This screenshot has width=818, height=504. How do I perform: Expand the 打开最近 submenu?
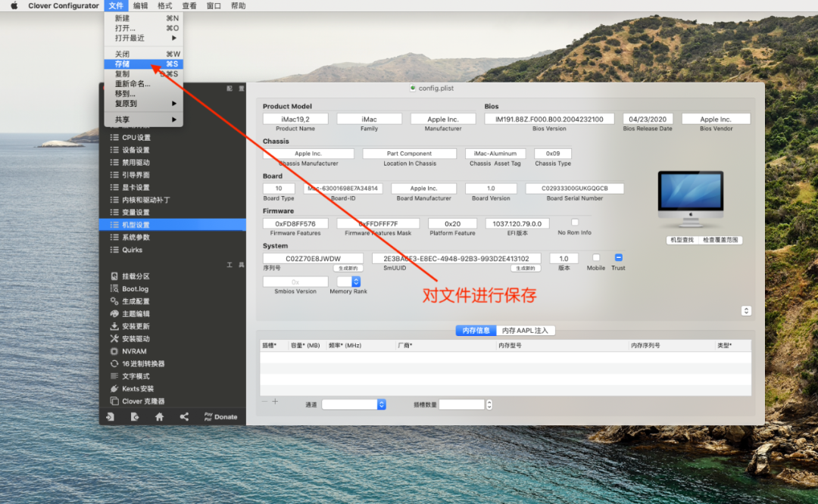[144, 38]
